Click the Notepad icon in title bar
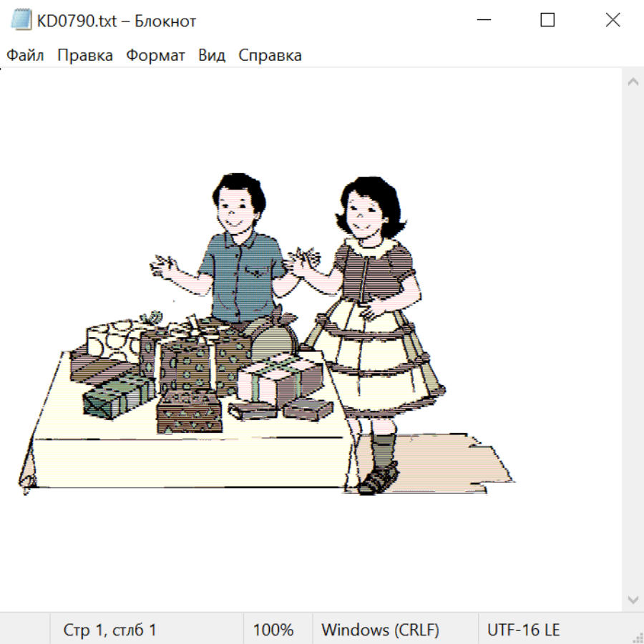644x644 pixels. coord(21,21)
